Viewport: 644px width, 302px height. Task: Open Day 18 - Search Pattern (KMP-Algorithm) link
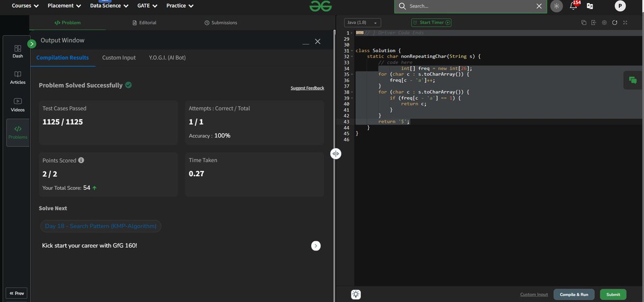click(101, 226)
